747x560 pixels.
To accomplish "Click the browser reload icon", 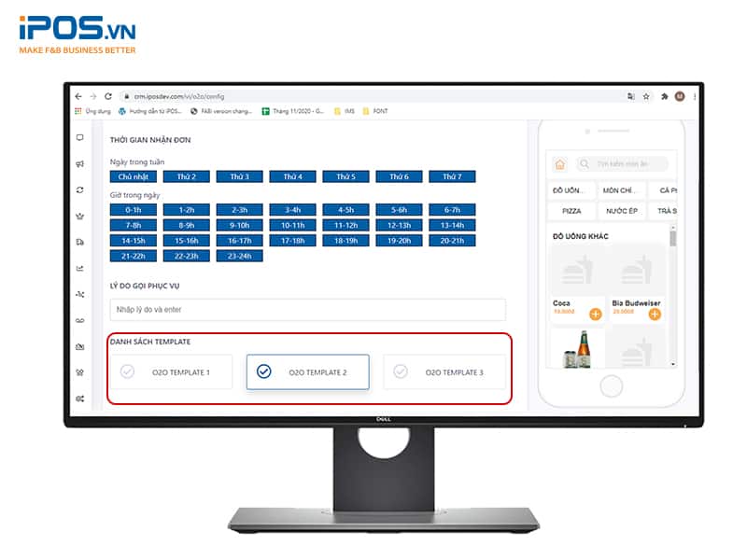I will (108, 96).
